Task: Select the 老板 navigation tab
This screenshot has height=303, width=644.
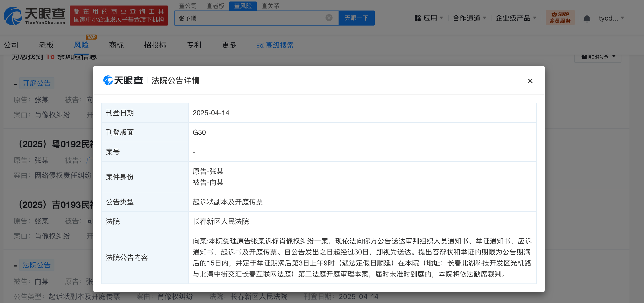Action: (x=46, y=45)
